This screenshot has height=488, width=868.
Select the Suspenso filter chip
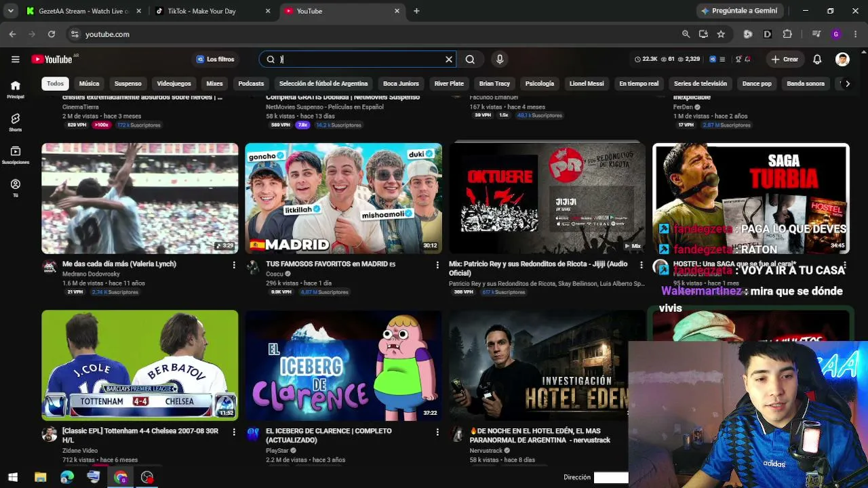click(x=128, y=84)
